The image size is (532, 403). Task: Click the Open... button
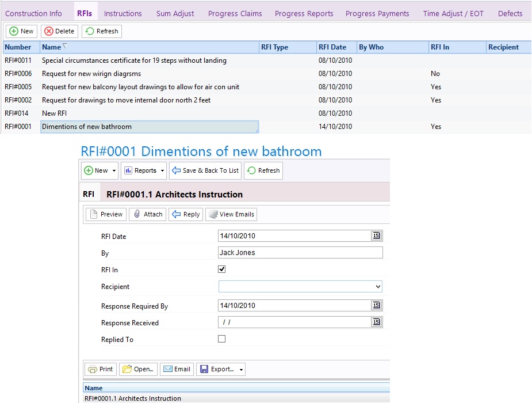pyautogui.click(x=138, y=369)
